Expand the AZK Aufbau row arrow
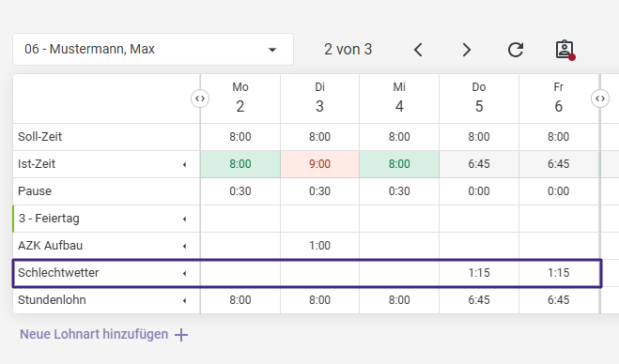 [x=184, y=246]
